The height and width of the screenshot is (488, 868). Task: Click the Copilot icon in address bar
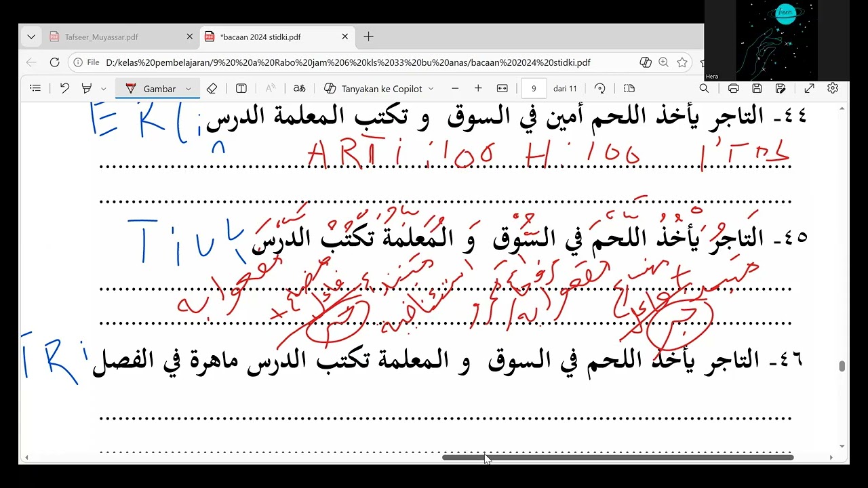[646, 62]
